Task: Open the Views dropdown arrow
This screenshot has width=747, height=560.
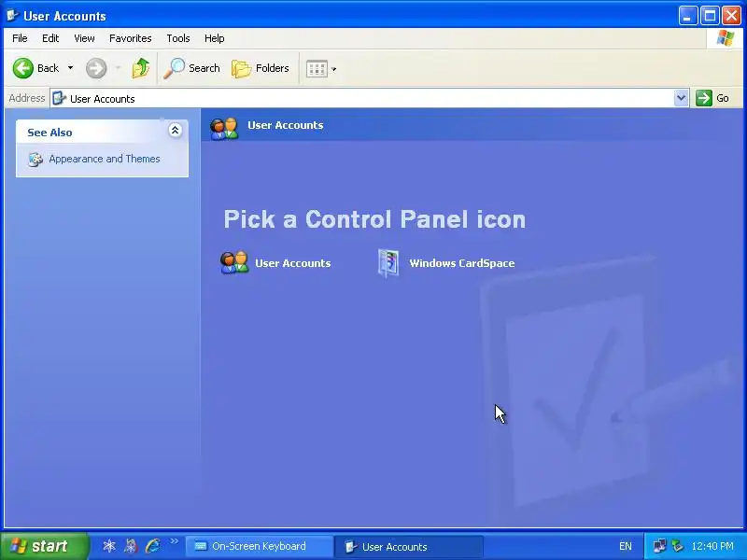Action: pyautogui.click(x=334, y=69)
